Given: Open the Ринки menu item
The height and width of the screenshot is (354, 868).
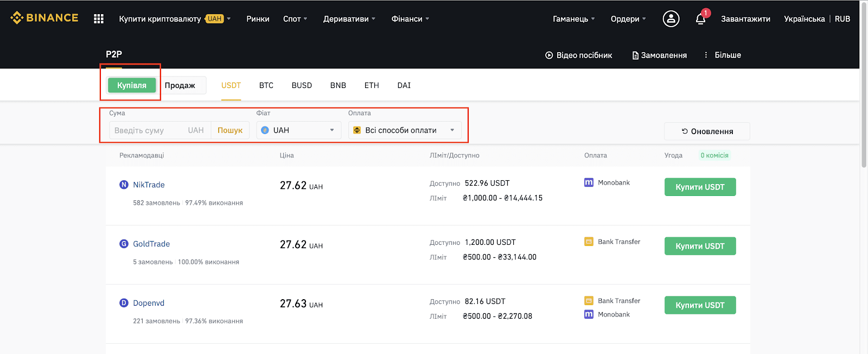Looking at the screenshot, I should (x=258, y=18).
